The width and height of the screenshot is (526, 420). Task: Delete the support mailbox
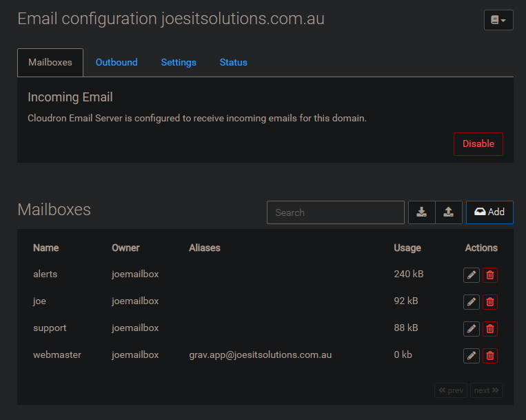490,329
